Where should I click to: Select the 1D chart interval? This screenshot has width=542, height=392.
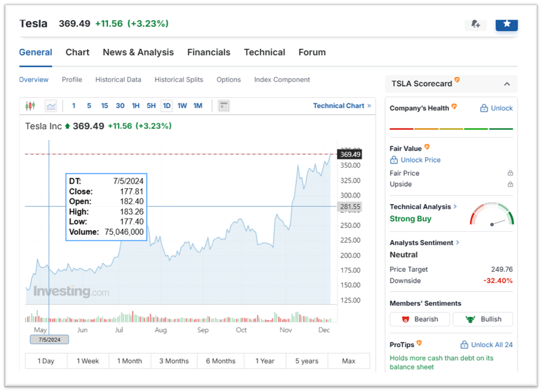click(x=167, y=106)
